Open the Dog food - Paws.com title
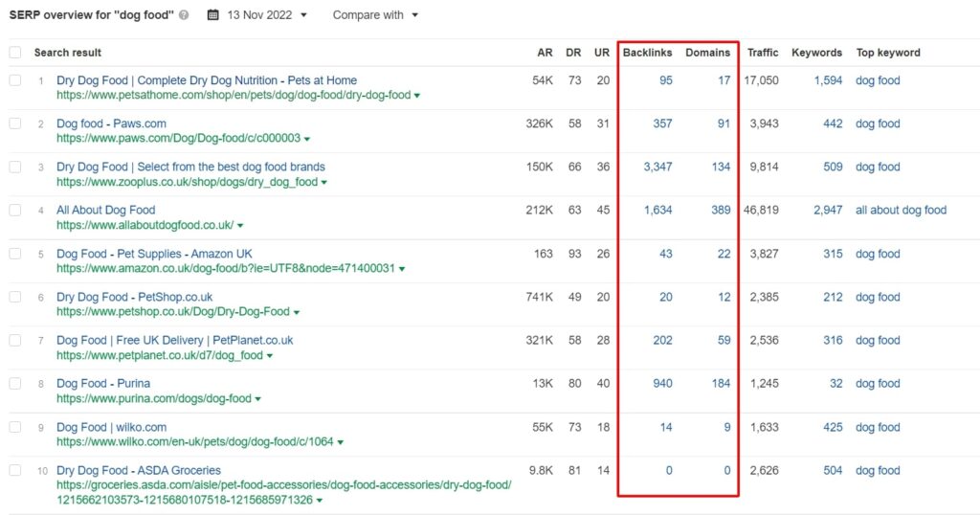Screen dimensions: 980x515 coord(111,123)
